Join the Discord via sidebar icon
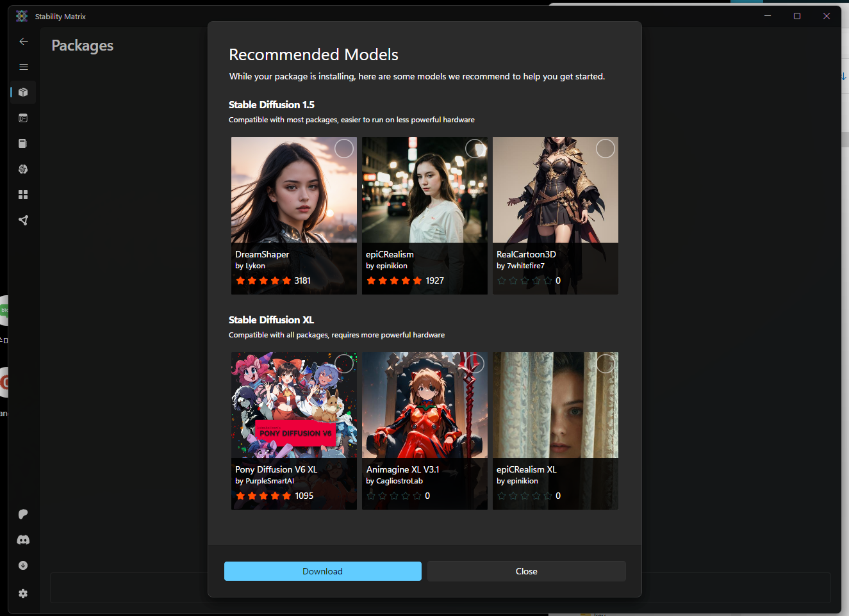849x616 pixels. click(x=23, y=540)
